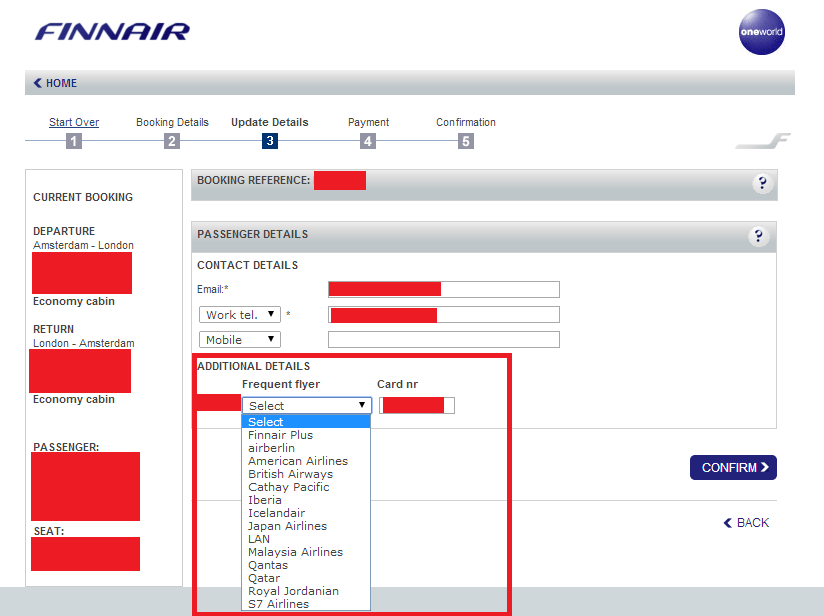Choose Japan Airlines from list
The width and height of the screenshot is (824, 616).
[x=306, y=526]
